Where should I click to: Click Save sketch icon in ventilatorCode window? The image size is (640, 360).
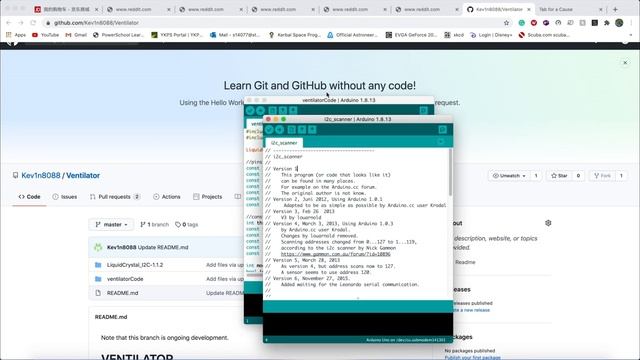click(x=293, y=111)
